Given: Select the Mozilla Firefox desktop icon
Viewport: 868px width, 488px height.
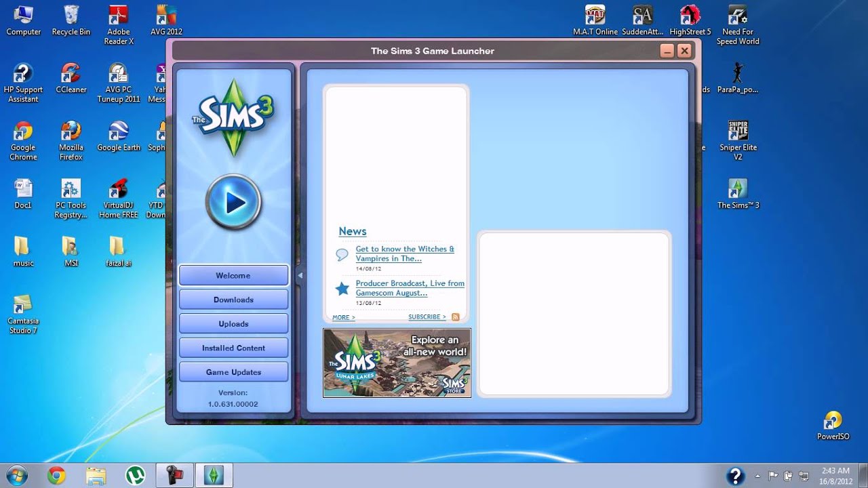Looking at the screenshot, I should tap(71, 141).
